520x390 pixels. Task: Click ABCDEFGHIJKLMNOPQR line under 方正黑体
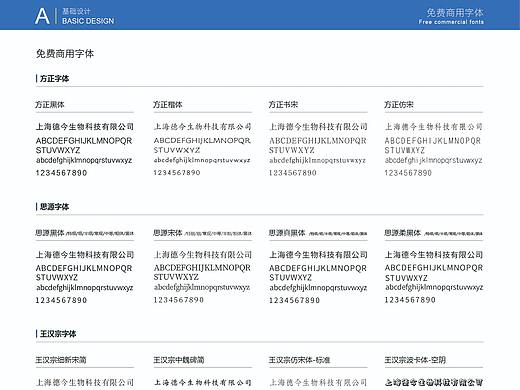[x=84, y=141]
